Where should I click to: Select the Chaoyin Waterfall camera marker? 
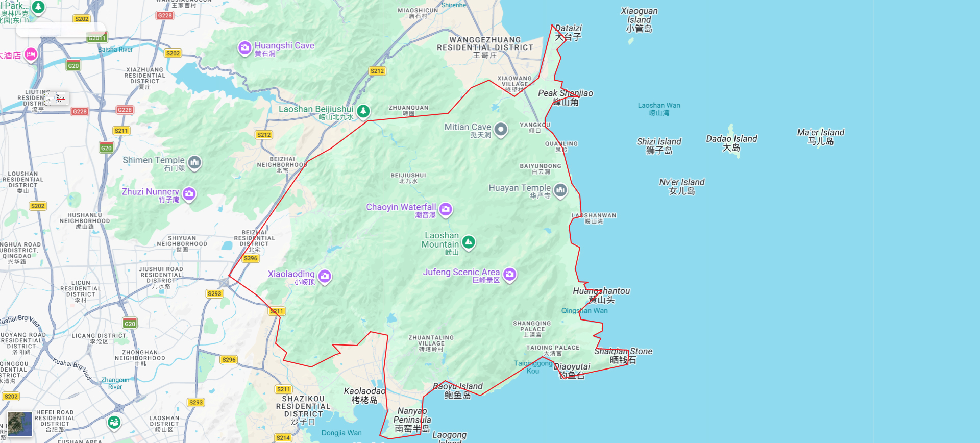(446, 209)
